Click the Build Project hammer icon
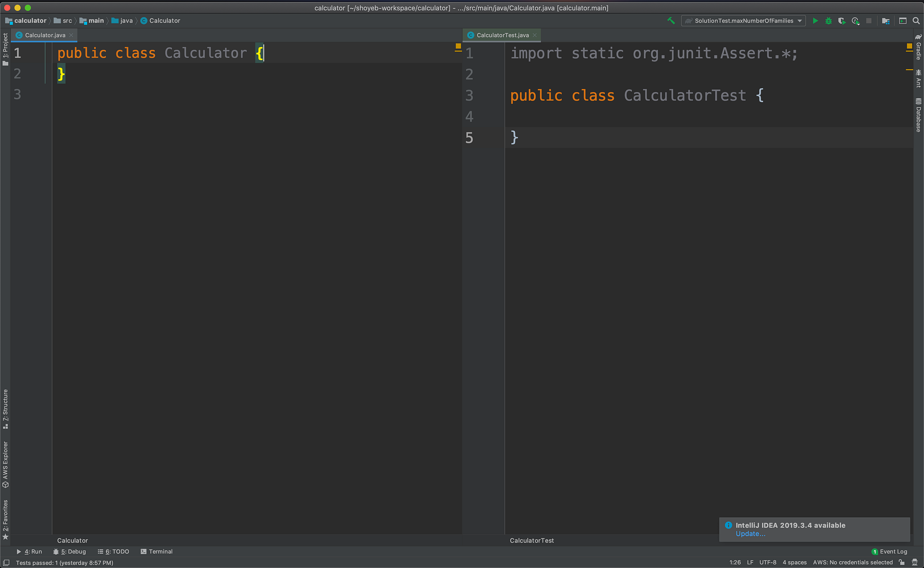The image size is (924, 568). click(x=671, y=20)
